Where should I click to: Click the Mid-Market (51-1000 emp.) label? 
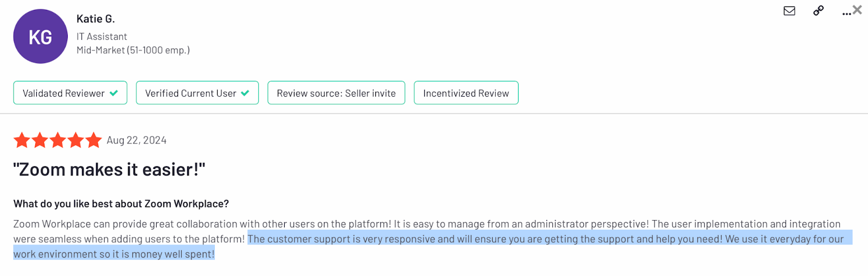pyautogui.click(x=133, y=50)
